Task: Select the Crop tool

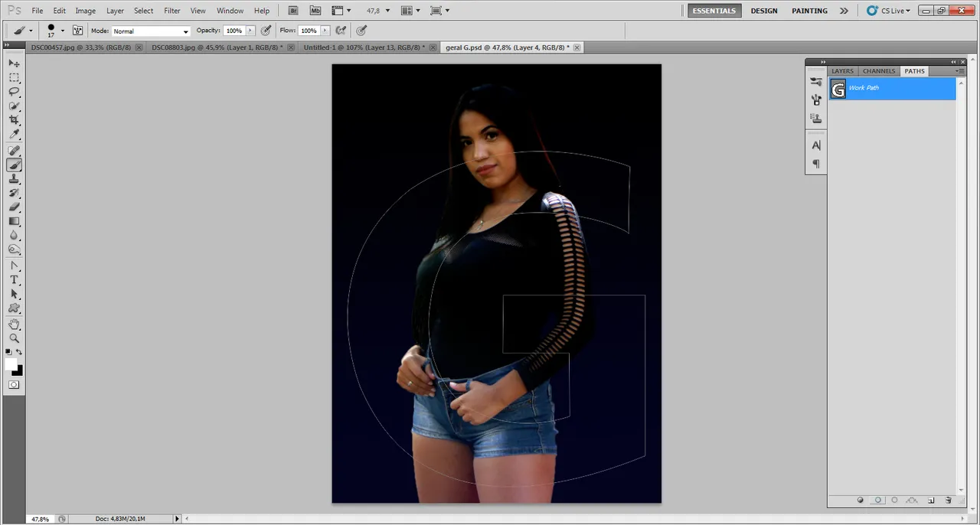Action: pyautogui.click(x=14, y=120)
